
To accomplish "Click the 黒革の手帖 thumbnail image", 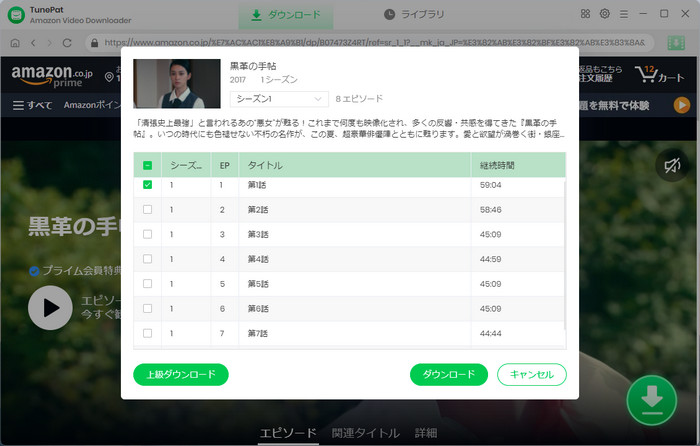I will click(x=177, y=83).
